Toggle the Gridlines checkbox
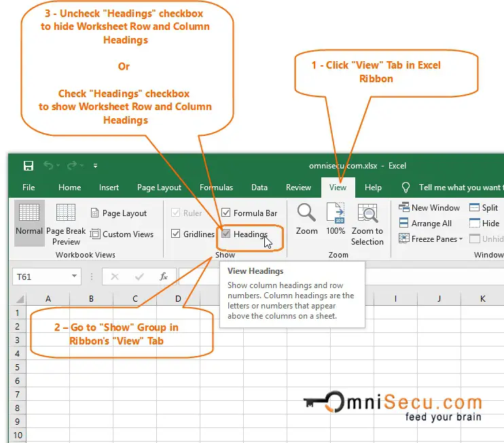This screenshot has width=504, height=443. click(x=175, y=234)
